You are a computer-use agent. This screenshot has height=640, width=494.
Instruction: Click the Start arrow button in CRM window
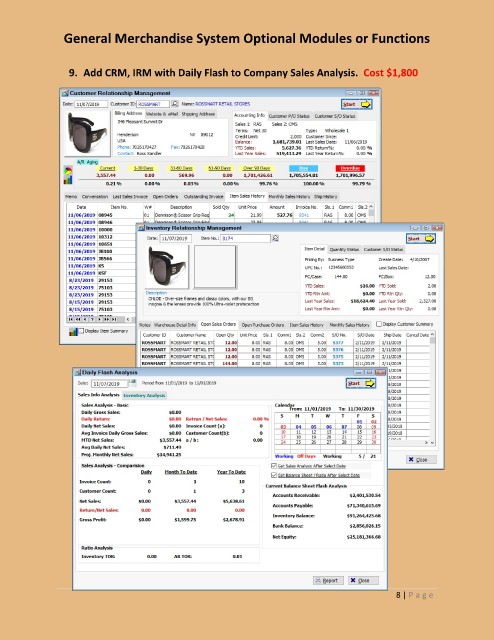point(356,104)
